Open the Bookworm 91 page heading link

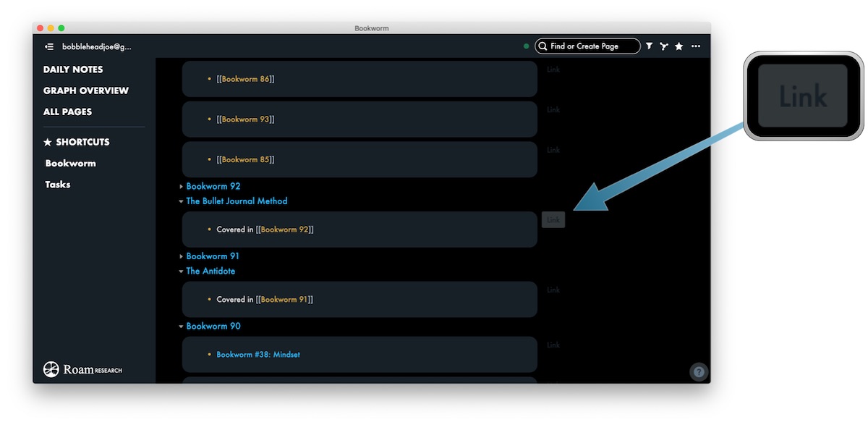click(x=213, y=256)
